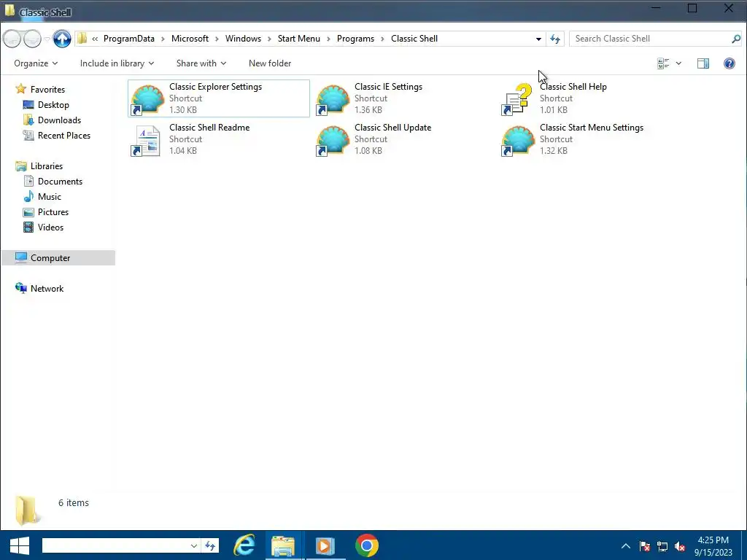747x560 pixels.
Task: Expand the address bar history dropdown
Action: click(538, 39)
